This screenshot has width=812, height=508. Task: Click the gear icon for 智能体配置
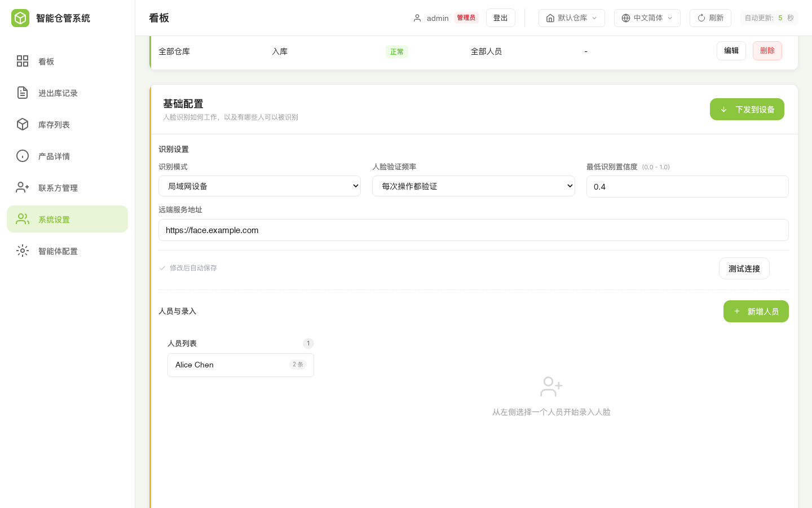pos(23,251)
